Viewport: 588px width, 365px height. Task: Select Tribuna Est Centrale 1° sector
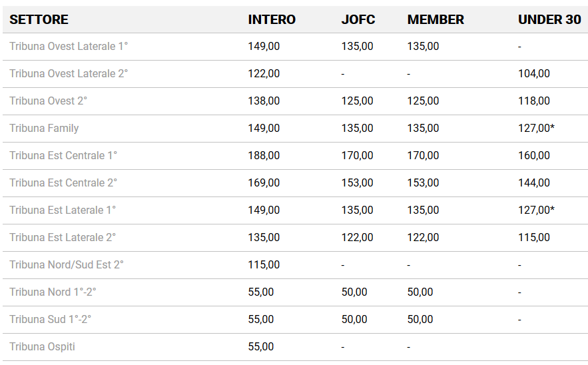point(63,155)
